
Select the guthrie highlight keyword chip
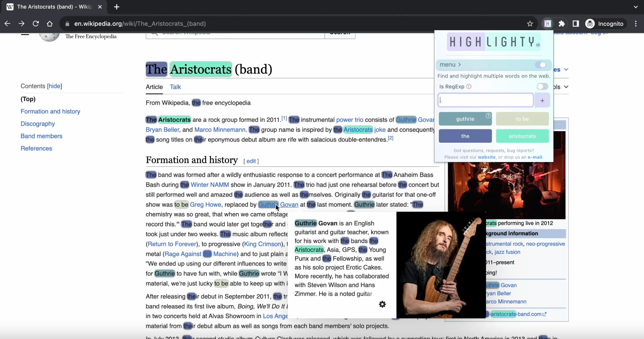465,119
